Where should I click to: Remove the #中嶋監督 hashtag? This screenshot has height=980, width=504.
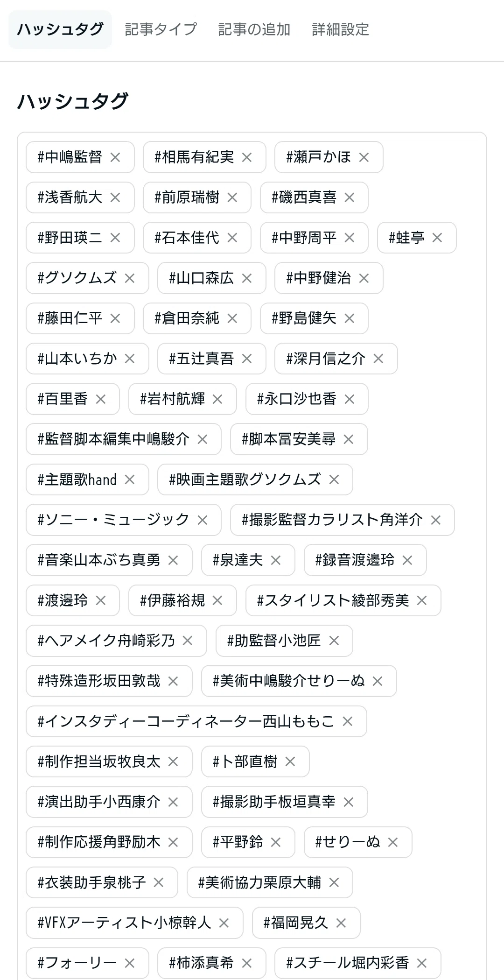pyautogui.click(x=115, y=157)
